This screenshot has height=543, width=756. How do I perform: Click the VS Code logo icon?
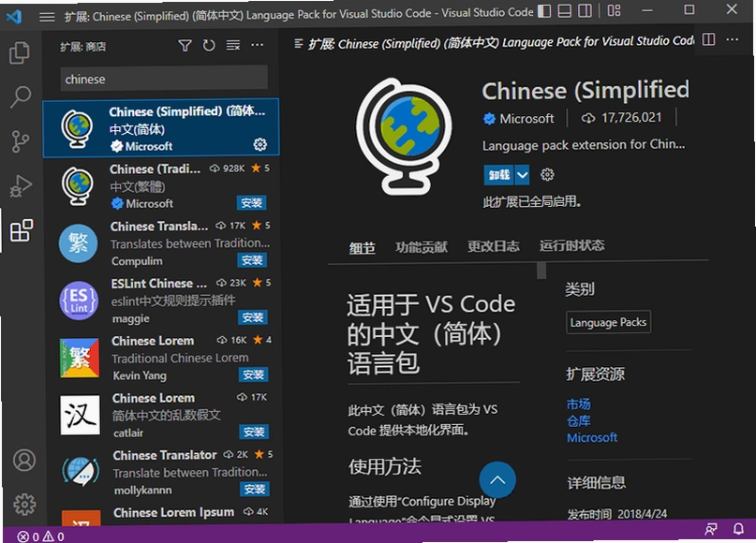[13, 17]
